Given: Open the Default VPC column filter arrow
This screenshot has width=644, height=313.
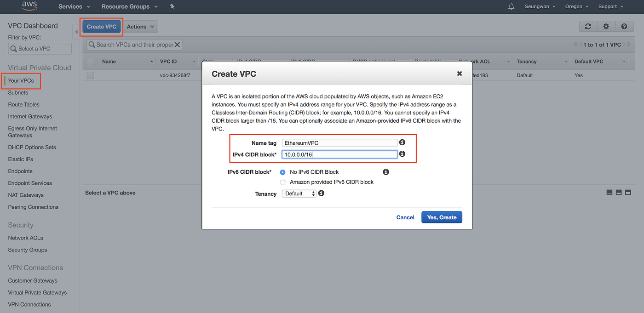Looking at the screenshot, I should pos(624,62).
